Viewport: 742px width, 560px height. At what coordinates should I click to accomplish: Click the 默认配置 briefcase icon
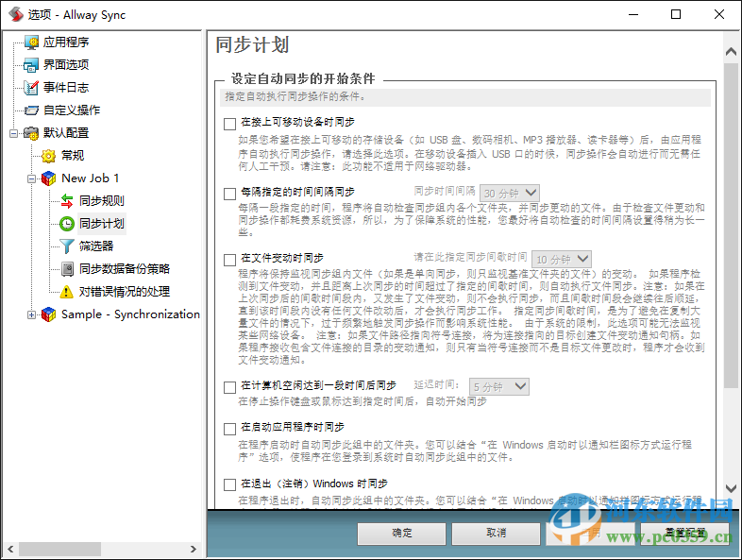point(32,133)
